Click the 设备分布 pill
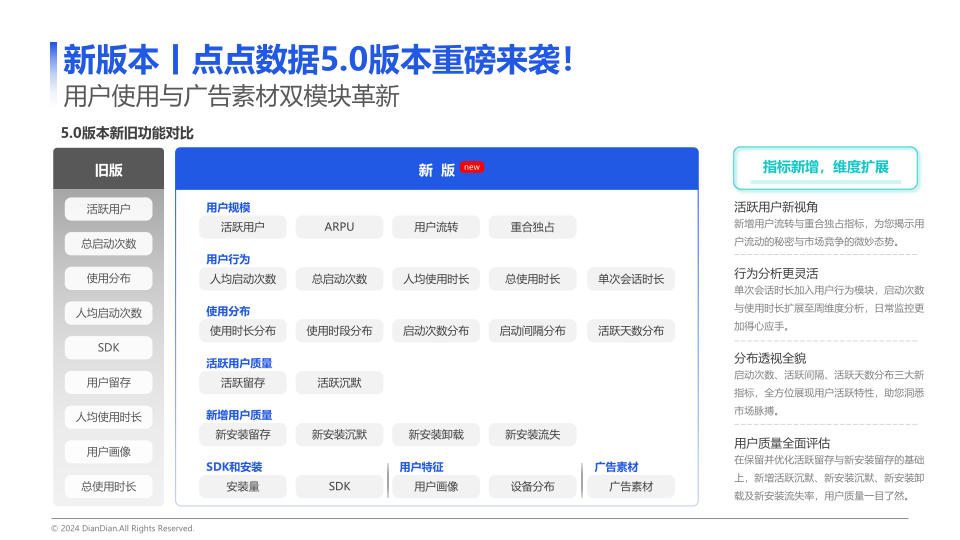 point(532,487)
